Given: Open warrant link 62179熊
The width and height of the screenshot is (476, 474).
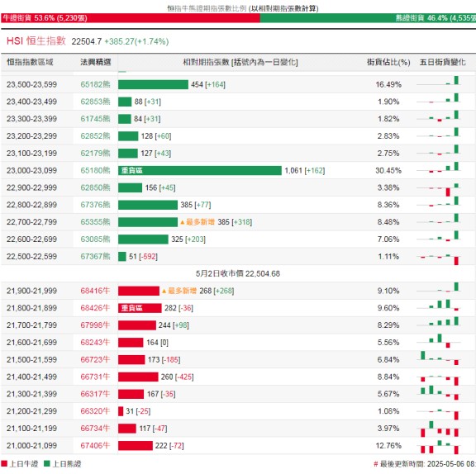Looking at the screenshot, I should pos(95,153).
